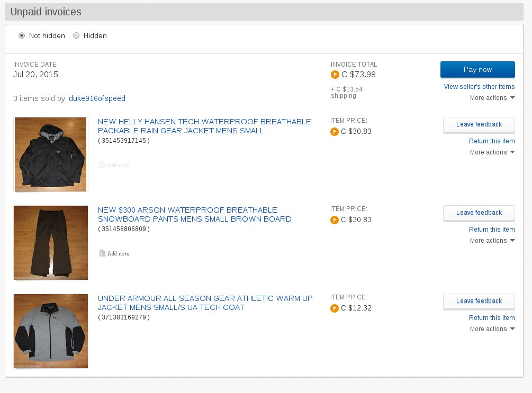
Task: Click item number 371383169279
Action: pos(124,317)
